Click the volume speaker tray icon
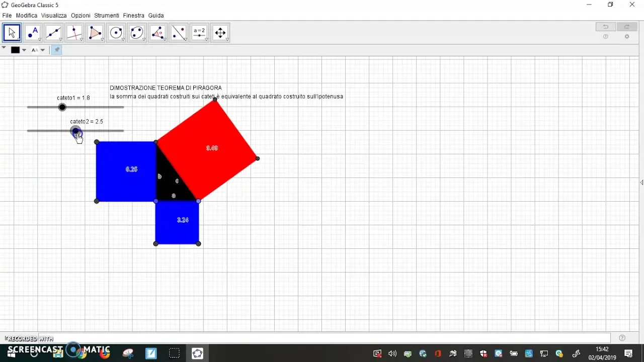644x362 pixels. [x=392, y=354]
